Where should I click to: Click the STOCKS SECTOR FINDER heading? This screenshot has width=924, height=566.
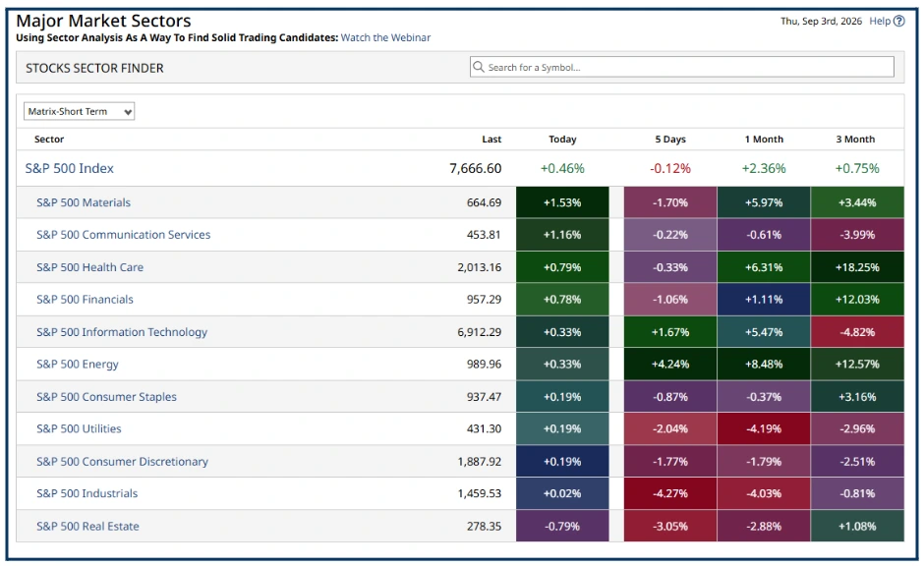point(94,69)
